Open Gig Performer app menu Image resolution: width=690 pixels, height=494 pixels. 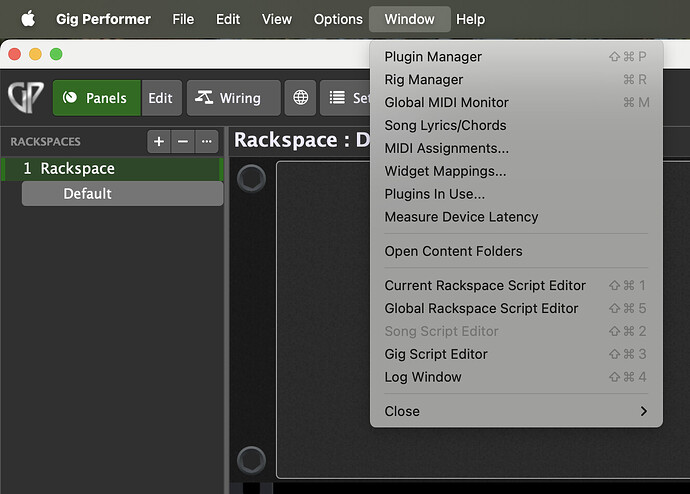[x=103, y=19]
